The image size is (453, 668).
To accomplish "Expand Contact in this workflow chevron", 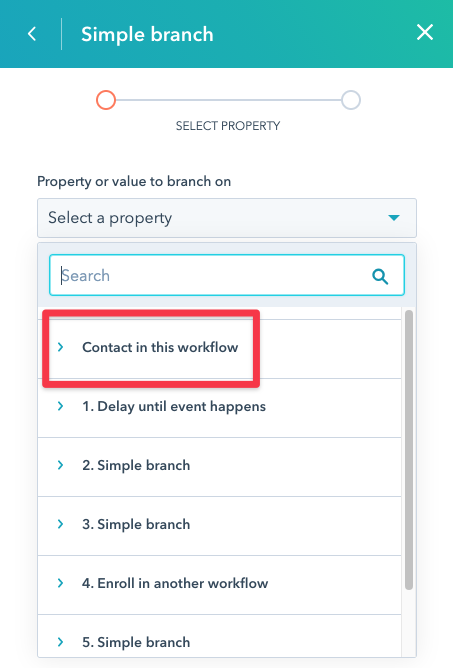I will [x=61, y=347].
